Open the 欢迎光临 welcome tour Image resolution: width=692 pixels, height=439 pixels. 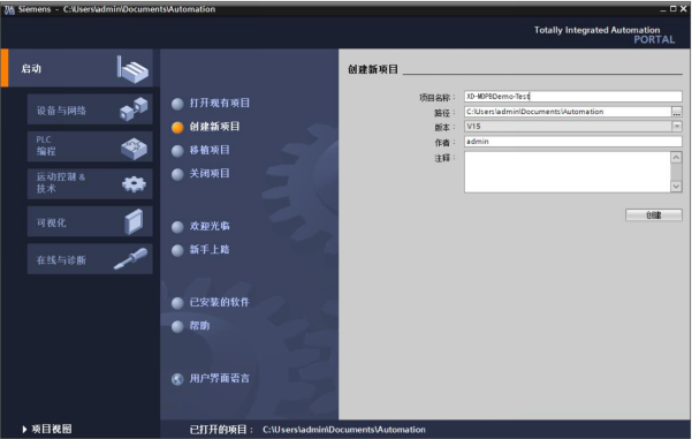tap(210, 226)
